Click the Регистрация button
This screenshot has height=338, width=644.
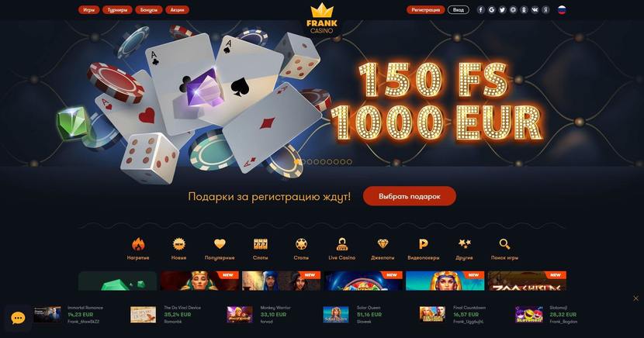coord(425,10)
